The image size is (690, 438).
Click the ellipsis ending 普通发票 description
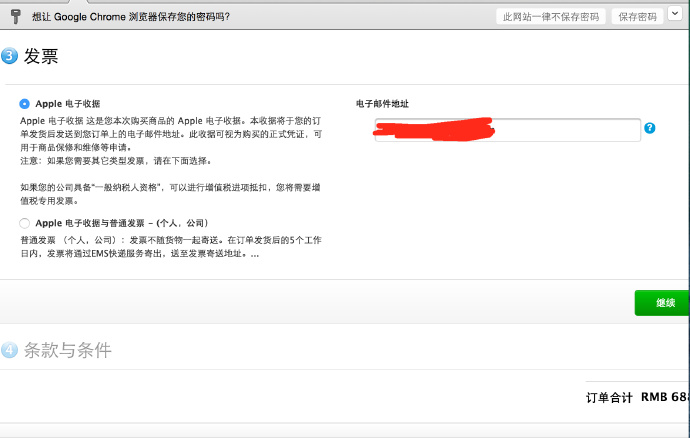255,254
